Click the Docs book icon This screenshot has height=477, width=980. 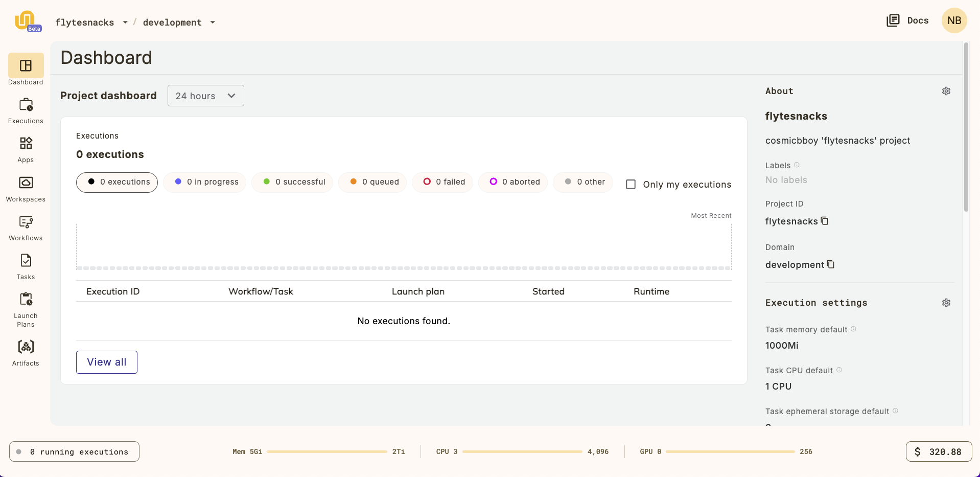click(x=893, y=20)
